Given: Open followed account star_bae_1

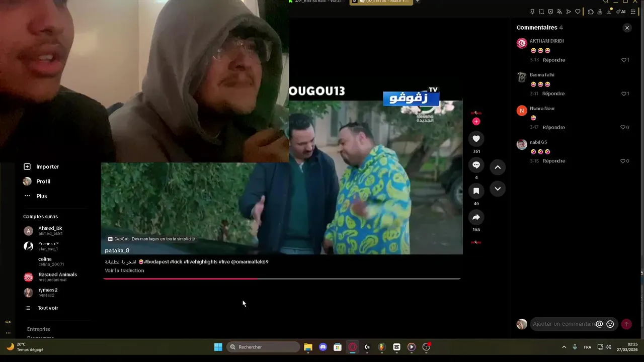Looking at the screenshot, I should [x=41, y=246].
